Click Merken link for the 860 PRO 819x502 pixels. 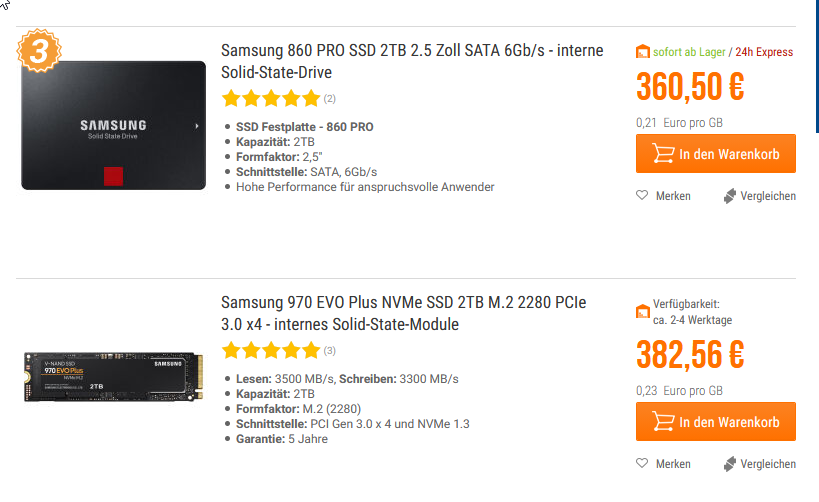click(x=673, y=196)
